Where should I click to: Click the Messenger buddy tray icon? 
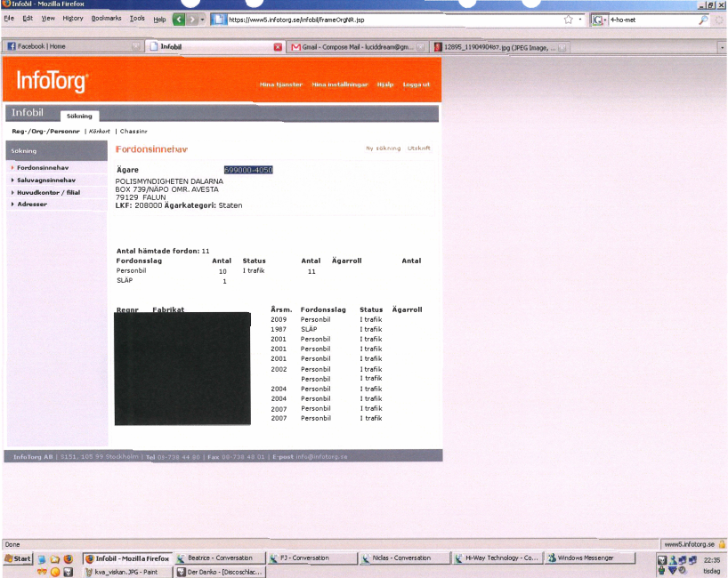coord(673,560)
